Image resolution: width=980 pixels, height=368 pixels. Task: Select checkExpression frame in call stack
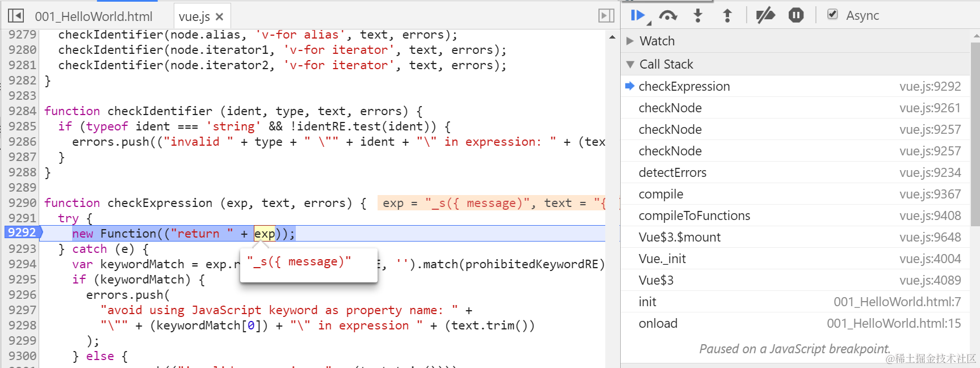click(795, 86)
